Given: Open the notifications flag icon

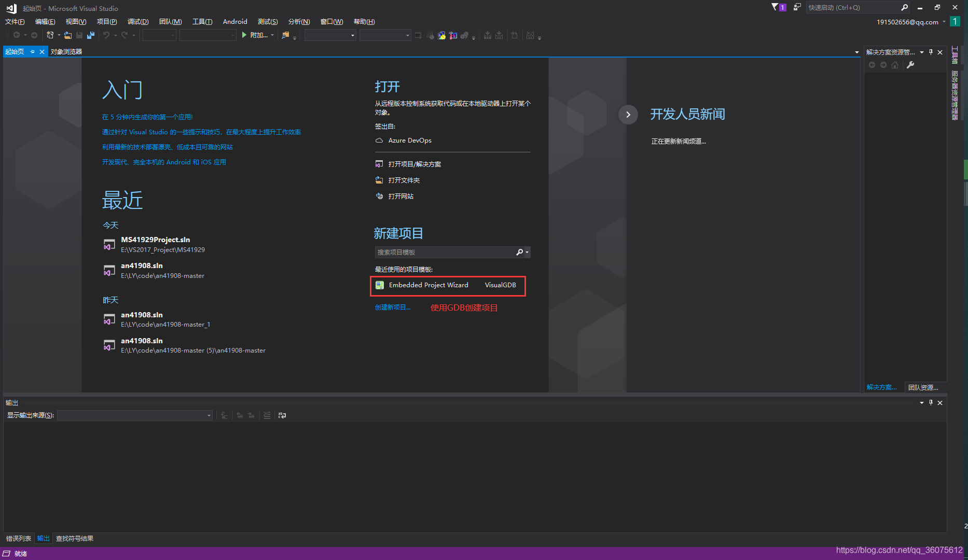Looking at the screenshot, I should pyautogui.click(x=778, y=7).
